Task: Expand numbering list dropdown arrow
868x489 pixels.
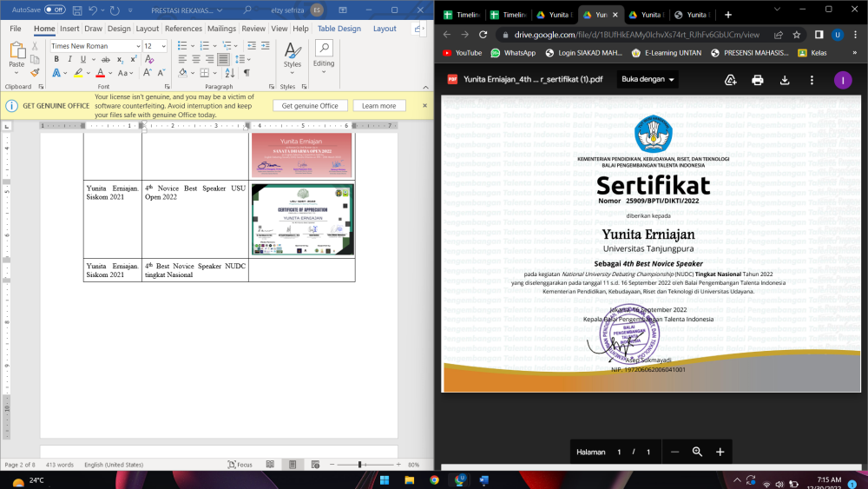Action: 214,46
